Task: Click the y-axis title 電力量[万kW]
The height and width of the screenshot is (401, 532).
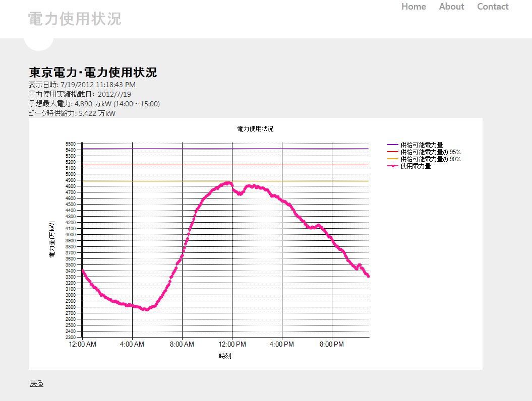Action: point(52,239)
